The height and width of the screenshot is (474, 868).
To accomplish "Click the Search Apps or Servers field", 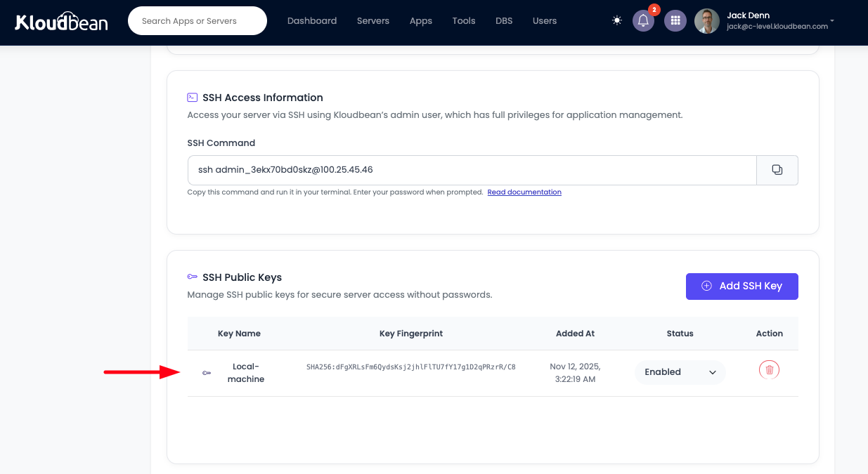I will (197, 20).
